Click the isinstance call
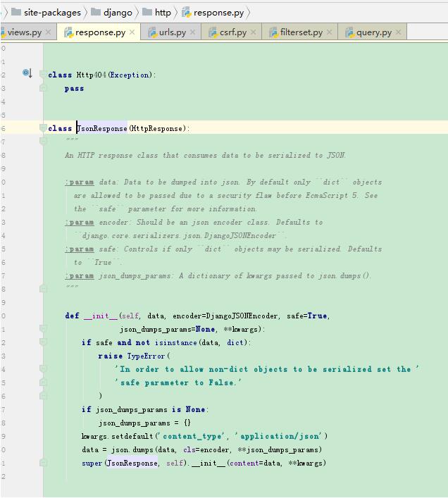This screenshot has height=498, width=448. click(176, 343)
